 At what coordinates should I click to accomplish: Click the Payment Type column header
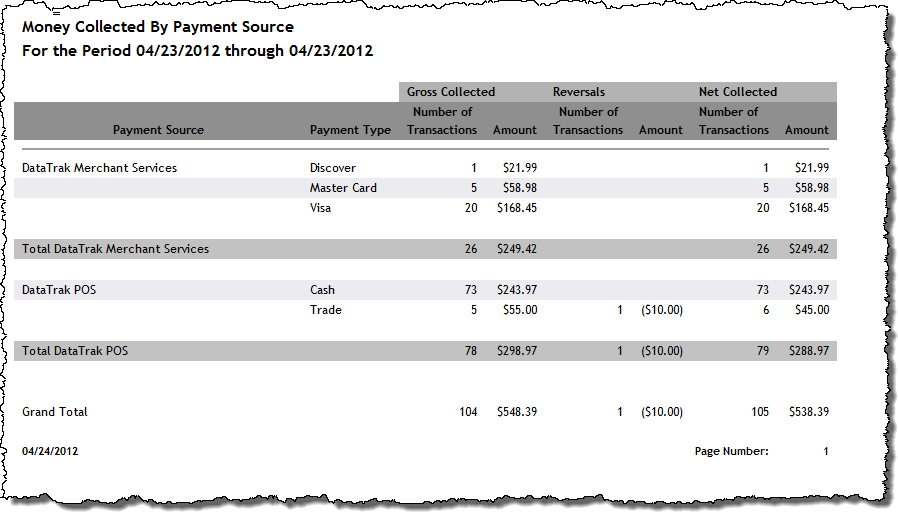click(350, 130)
